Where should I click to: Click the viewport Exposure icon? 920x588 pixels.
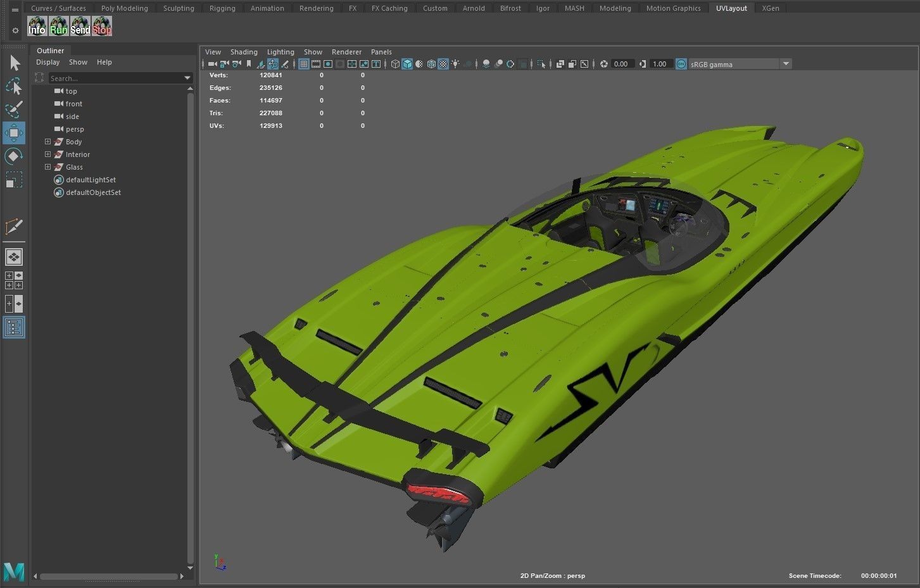pyautogui.click(x=604, y=64)
